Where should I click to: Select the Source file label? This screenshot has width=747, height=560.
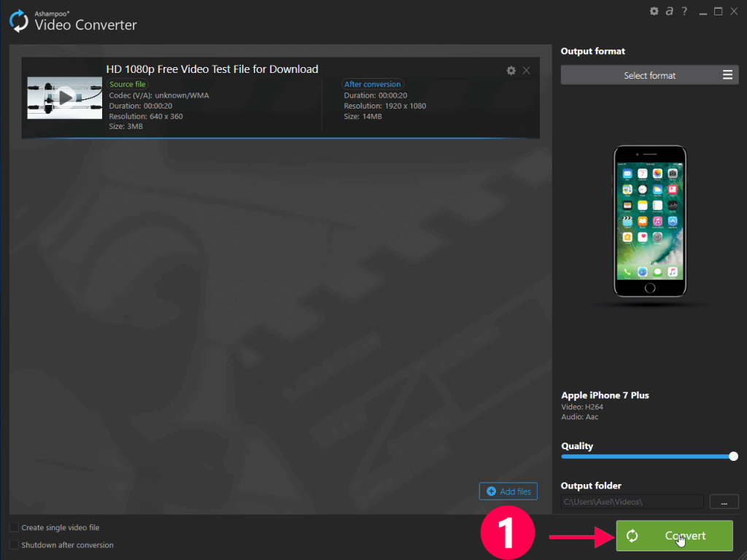(x=127, y=85)
